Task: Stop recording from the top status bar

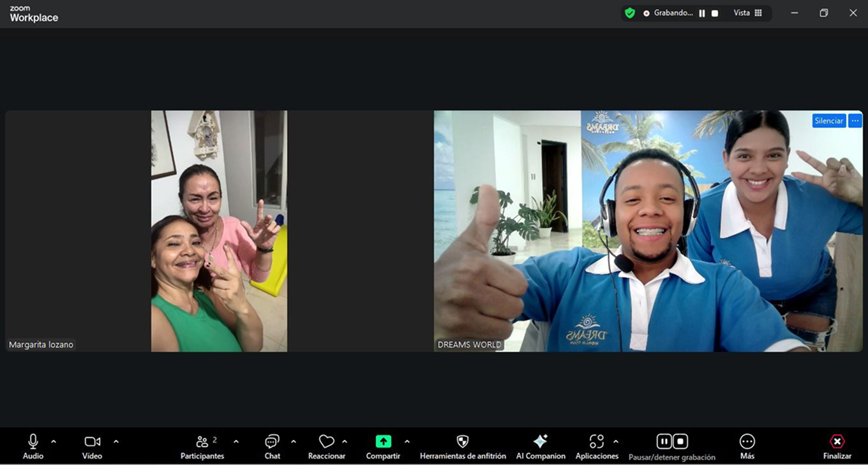Action: [x=715, y=13]
